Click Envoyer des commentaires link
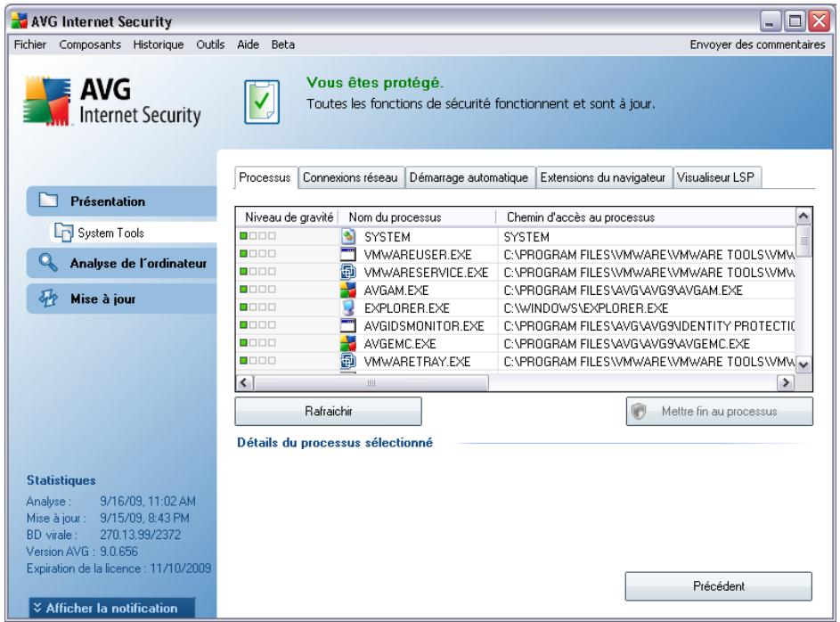 (x=757, y=45)
